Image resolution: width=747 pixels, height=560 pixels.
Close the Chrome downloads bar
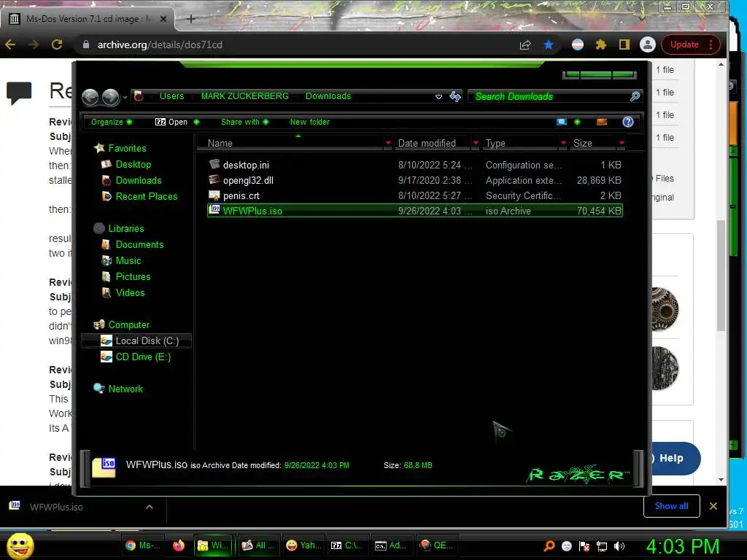(x=713, y=506)
